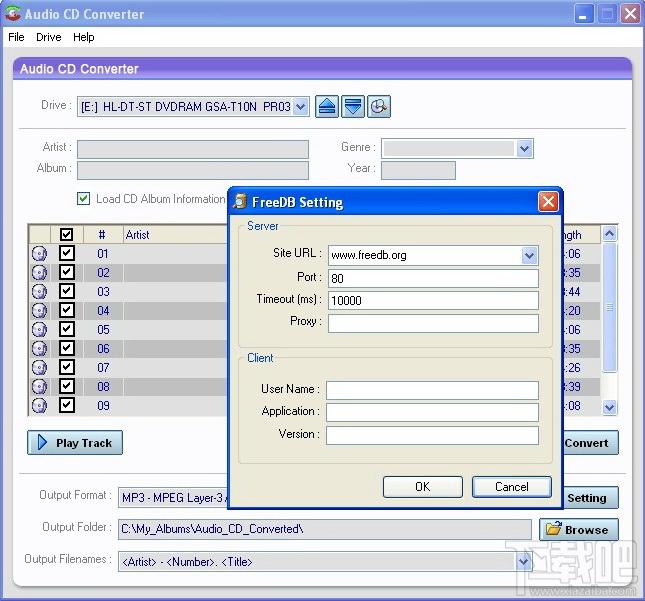Close the FreeDB Setting dialog

click(x=548, y=202)
